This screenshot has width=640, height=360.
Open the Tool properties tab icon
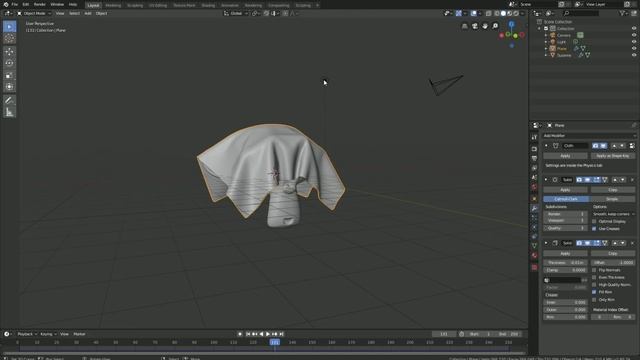point(534,138)
